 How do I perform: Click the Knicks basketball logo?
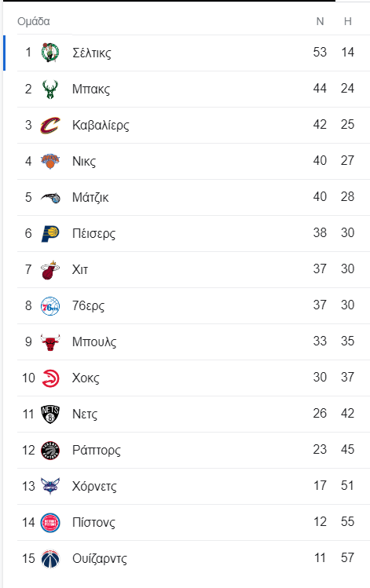tap(50, 161)
